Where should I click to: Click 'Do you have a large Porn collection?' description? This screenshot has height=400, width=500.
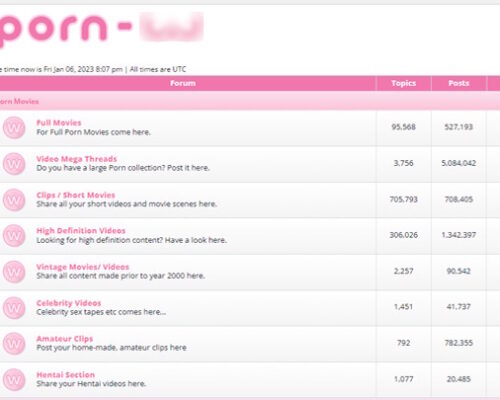click(x=123, y=168)
